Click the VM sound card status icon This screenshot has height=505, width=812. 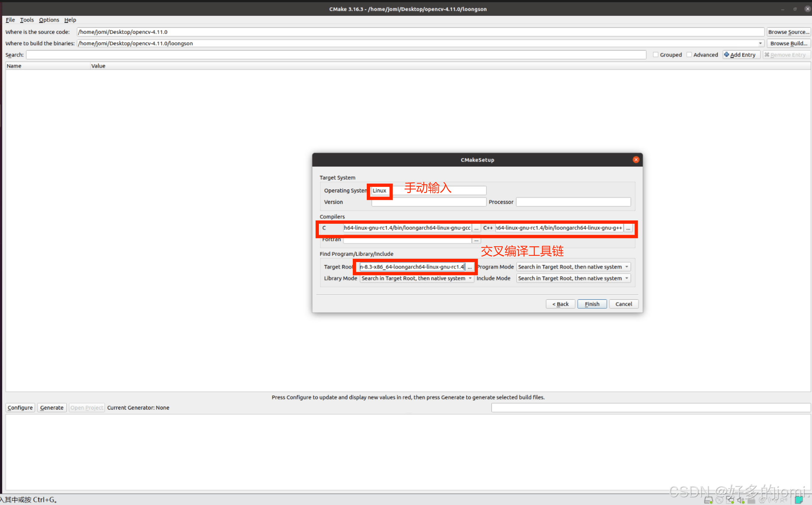[x=740, y=500]
